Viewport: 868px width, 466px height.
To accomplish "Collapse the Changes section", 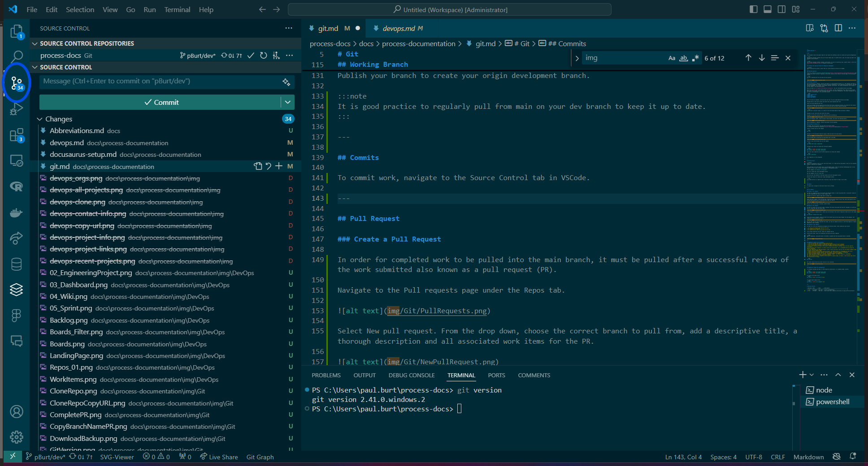I will pos(39,119).
